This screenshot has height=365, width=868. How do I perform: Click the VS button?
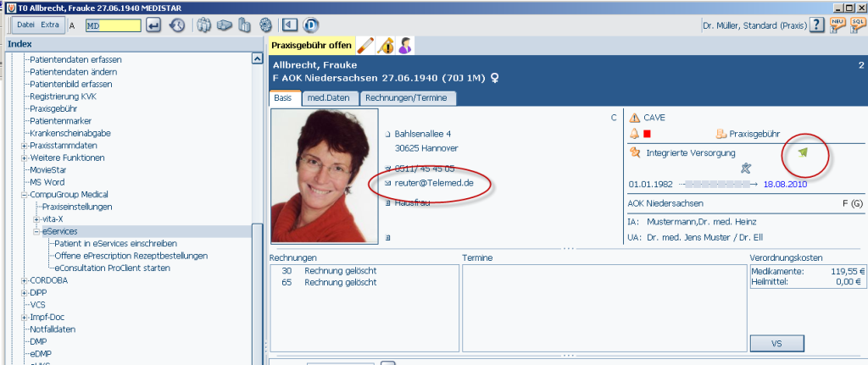pyautogui.click(x=776, y=344)
